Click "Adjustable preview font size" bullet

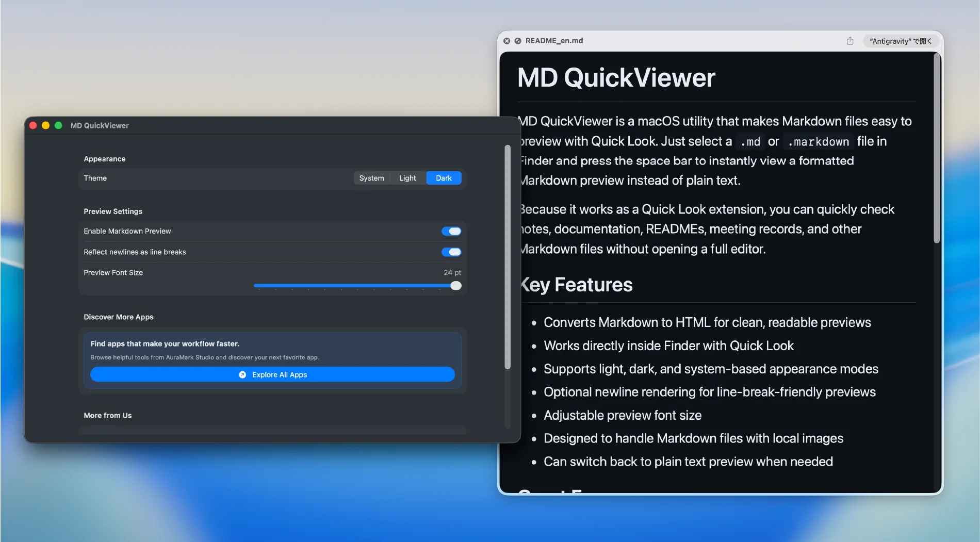(623, 415)
